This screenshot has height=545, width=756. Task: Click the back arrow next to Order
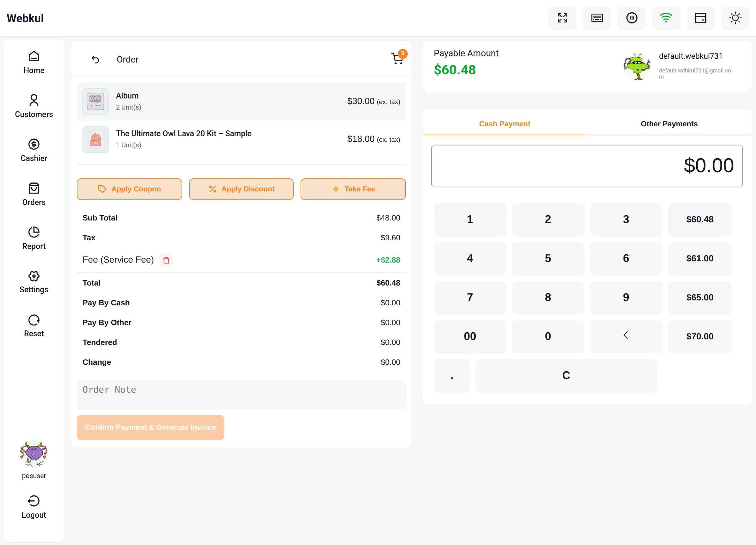point(95,59)
